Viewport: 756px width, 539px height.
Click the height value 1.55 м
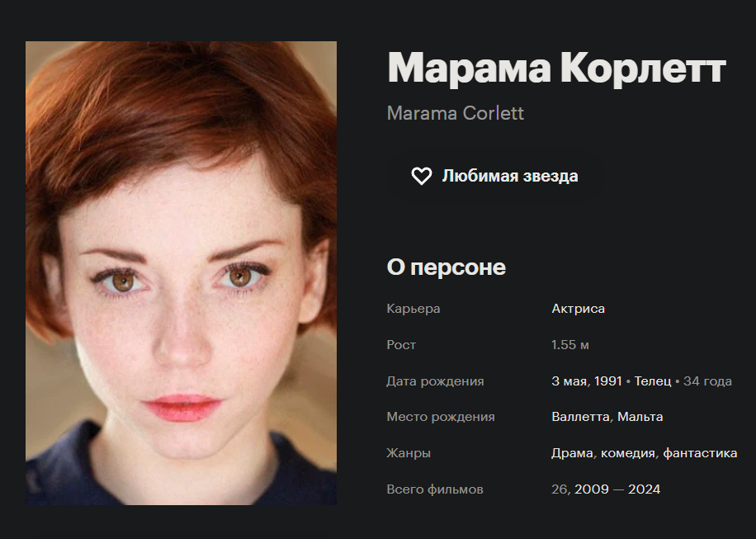pos(570,345)
